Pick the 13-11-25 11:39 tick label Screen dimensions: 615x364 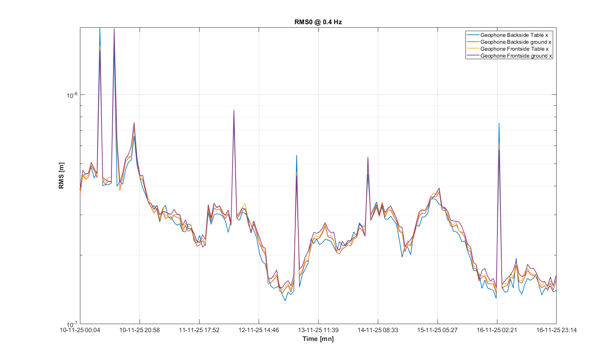coord(318,330)
